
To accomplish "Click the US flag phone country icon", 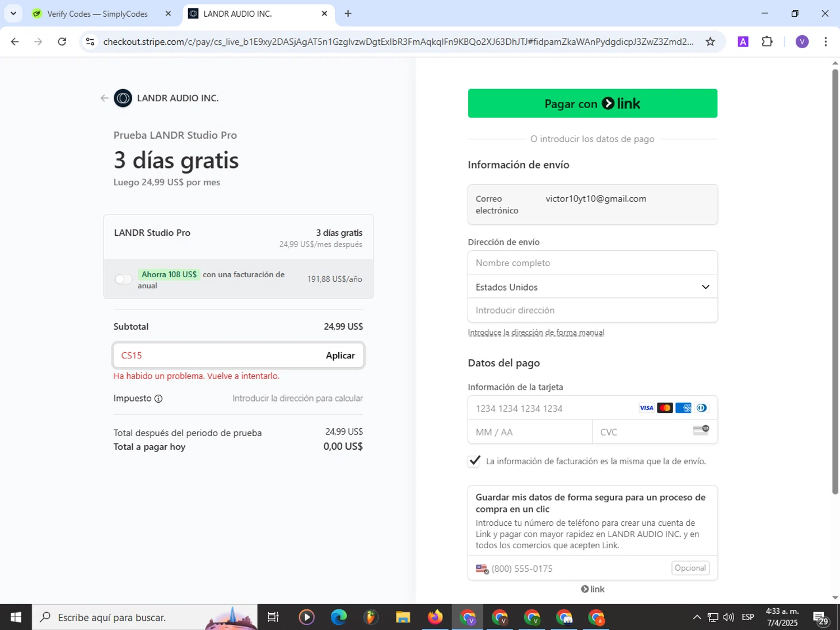I will pos(482,569).
